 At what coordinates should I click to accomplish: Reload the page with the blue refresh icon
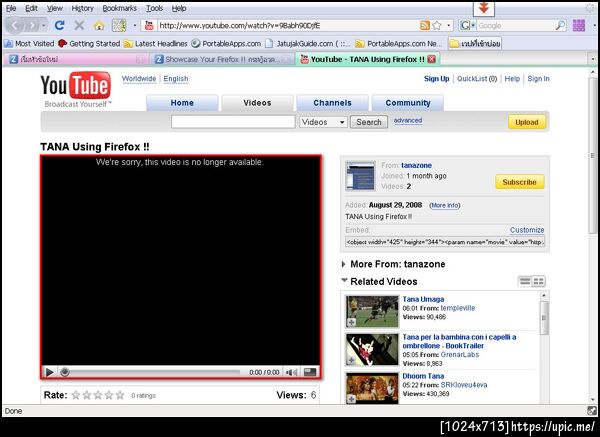click(x=59, y=26)
